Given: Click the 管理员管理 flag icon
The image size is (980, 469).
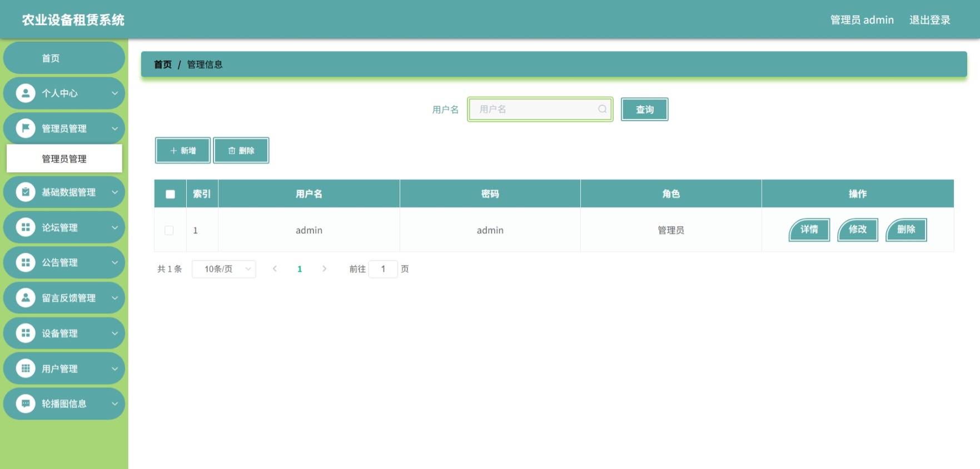Looking at the screenshot, I should tap(25, 128).
